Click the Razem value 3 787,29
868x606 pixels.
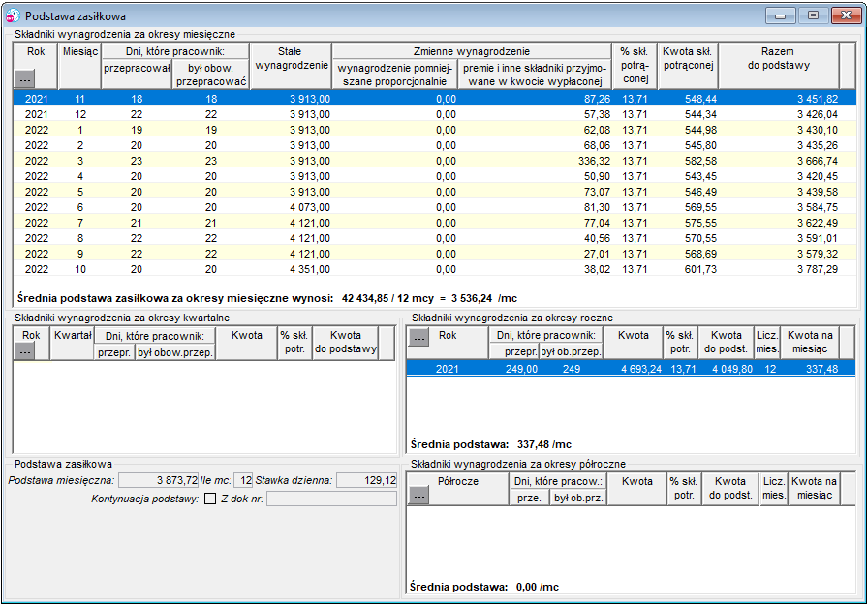coord(818,269)
